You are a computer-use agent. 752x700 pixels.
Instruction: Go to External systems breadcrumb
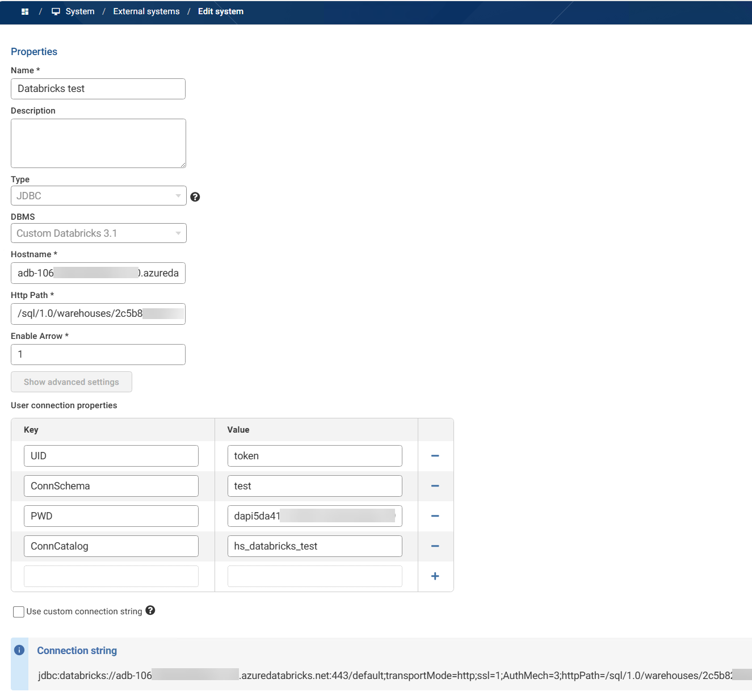pyautogui.click(x=146, y=11)
